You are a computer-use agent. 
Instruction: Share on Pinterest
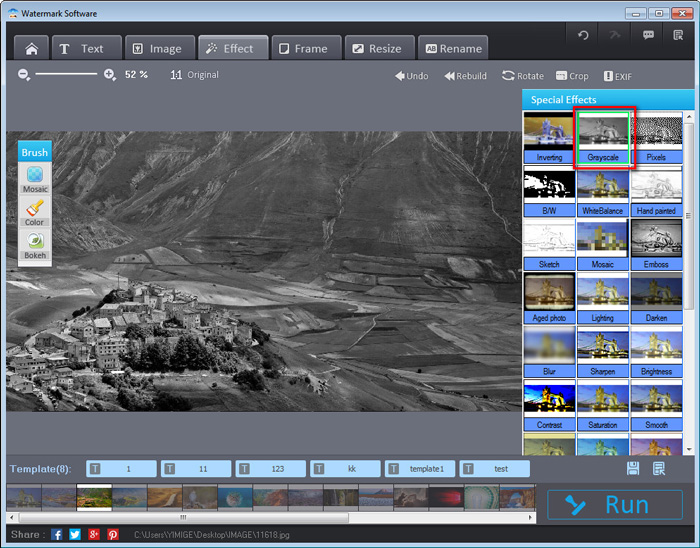point(113,534)
